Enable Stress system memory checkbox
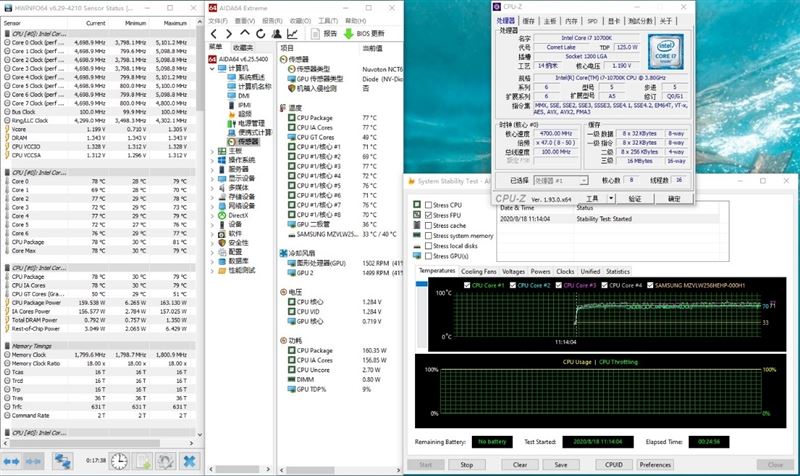Screen dimensions: 800x476 (x=429, y=236)
